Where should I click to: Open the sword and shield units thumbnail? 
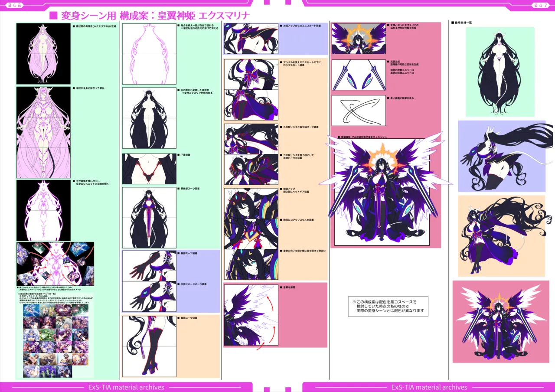359,75
